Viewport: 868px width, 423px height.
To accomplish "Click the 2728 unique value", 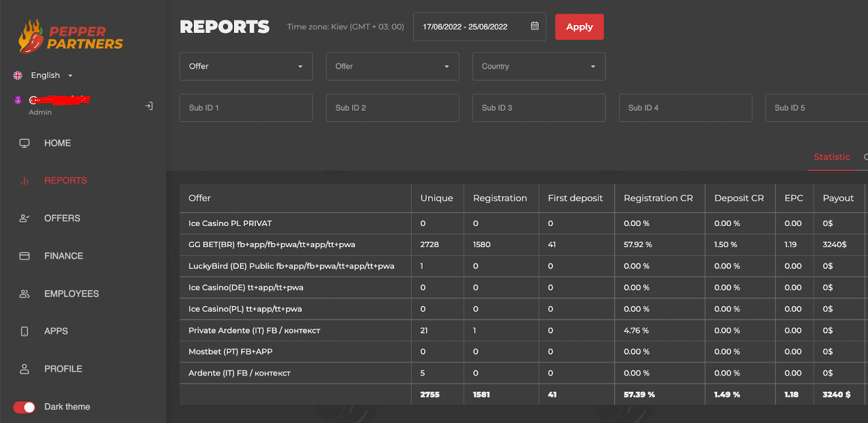I will [430, 245].
